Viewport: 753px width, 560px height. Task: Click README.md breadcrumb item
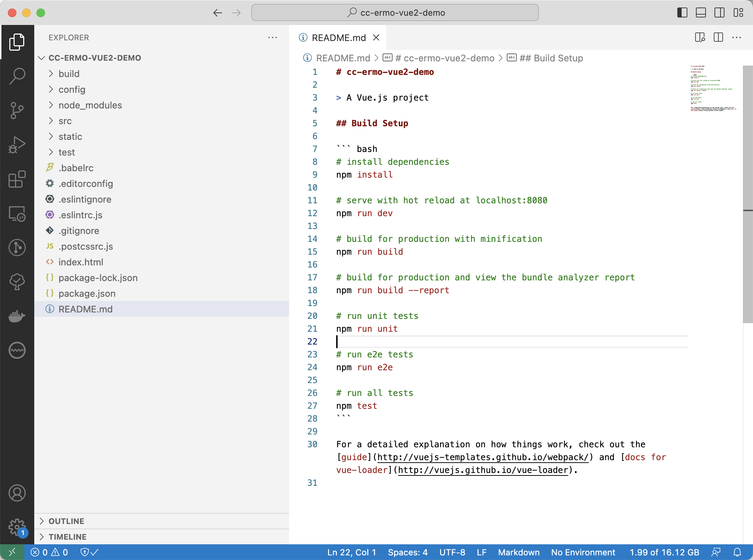click(x=337, y=58)
